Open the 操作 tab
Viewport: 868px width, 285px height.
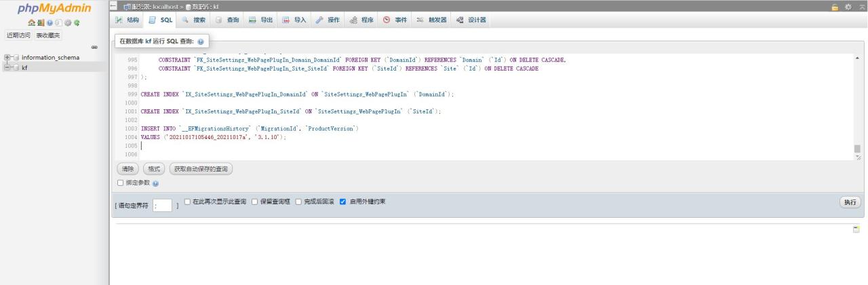tap(328, 20)
